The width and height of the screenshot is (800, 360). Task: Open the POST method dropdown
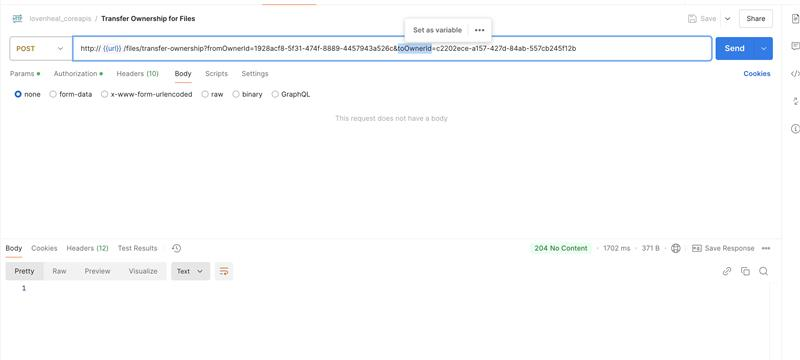pos(41,48)
